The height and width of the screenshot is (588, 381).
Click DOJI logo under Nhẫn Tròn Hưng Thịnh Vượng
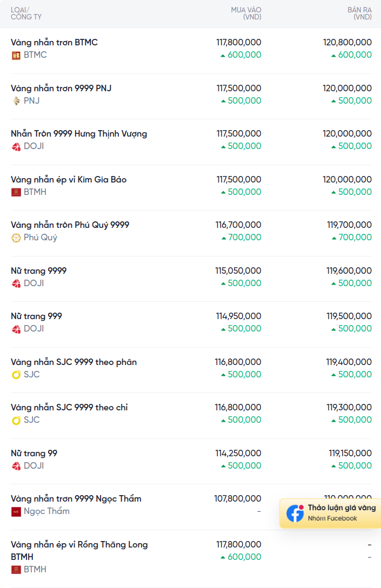[x=16, y=146]
